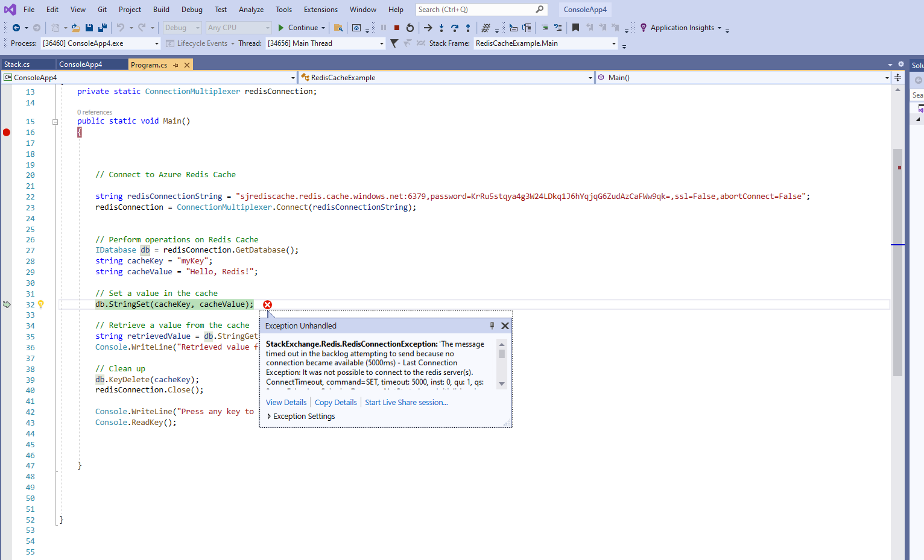Image resolution: width=924 pixels, height=560 pixels.
Task: Open the Stack Frame RedisCacheExample.Main dropdown
Action: 546,43
